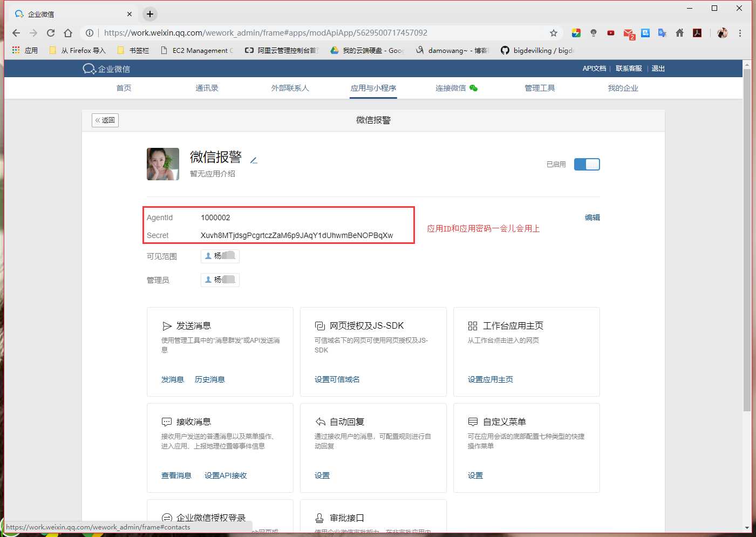Image resolution: width=756 pixels, height=537 pixels.
Task: Open the 历史消息 link
Action: (210, 379)
